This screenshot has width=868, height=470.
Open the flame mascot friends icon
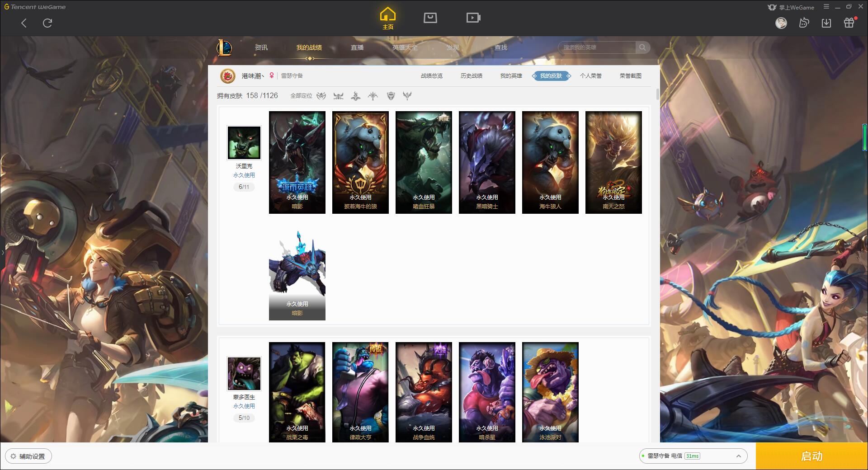804,23
